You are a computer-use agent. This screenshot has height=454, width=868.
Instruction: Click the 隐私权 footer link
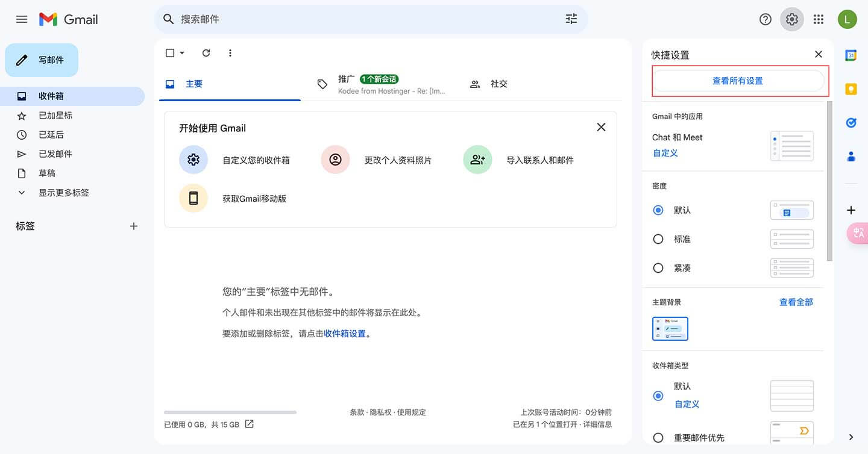click(380, 412)
